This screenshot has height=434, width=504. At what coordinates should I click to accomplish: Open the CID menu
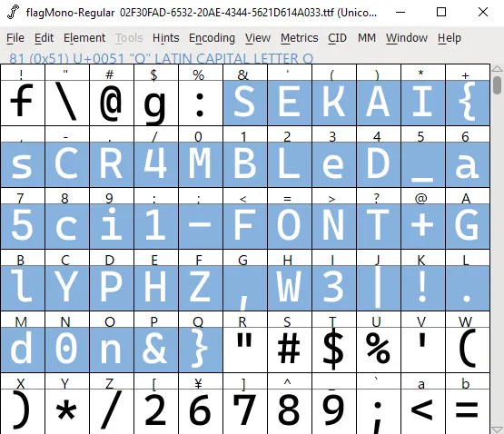pos(337,38)
